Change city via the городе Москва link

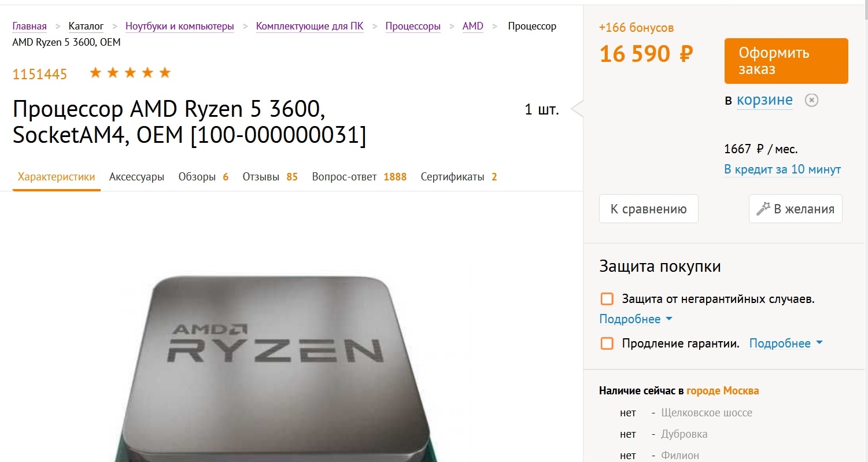(723, 391)
